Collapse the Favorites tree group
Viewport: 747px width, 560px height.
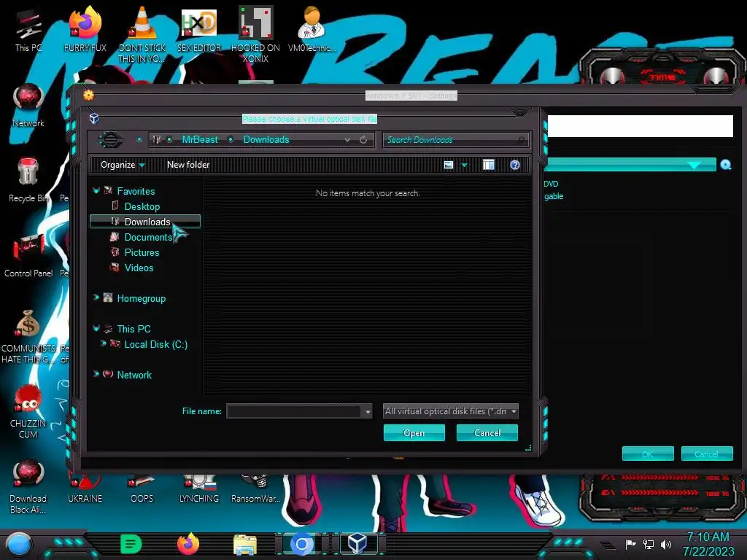tap(96, 190)
